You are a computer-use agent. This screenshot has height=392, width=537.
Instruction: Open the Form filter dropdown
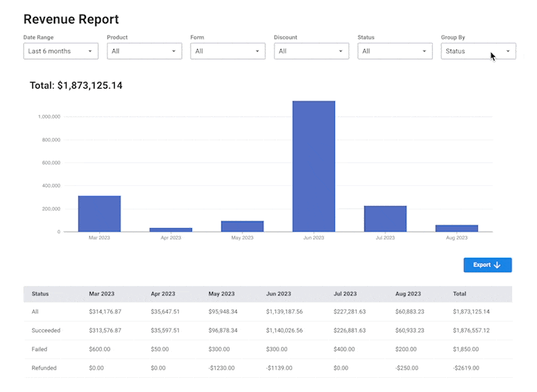(x=228, y=51)
